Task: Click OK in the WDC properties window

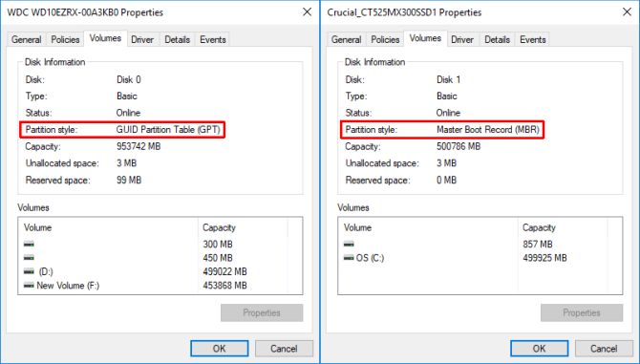Action: [219, 349]
